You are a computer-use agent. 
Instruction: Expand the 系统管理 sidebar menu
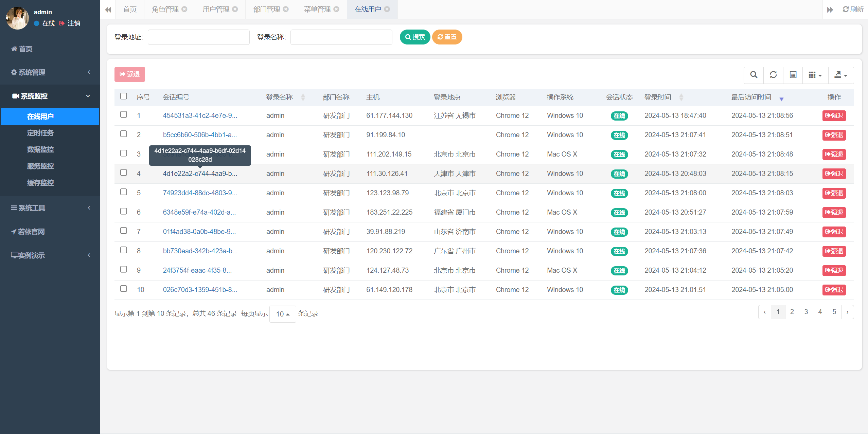50,72
